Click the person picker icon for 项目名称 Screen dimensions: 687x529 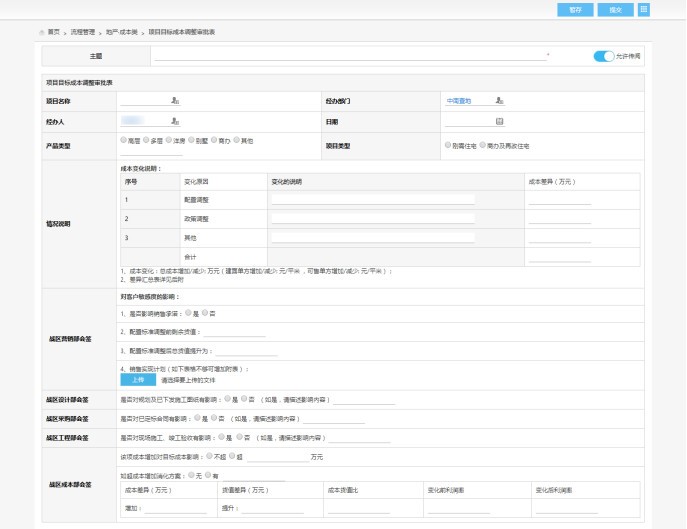pyautogui.click(x=175, y=101)
